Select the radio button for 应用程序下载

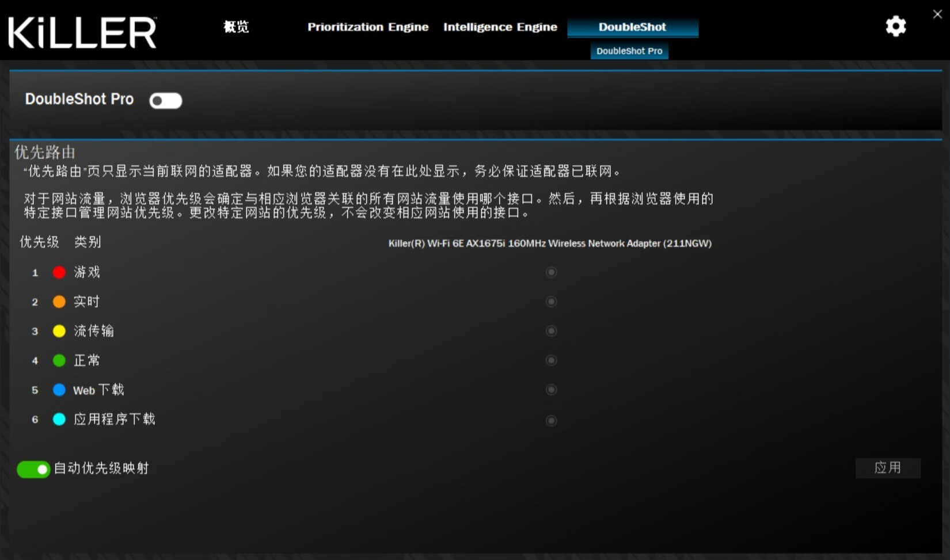point(551,420)
